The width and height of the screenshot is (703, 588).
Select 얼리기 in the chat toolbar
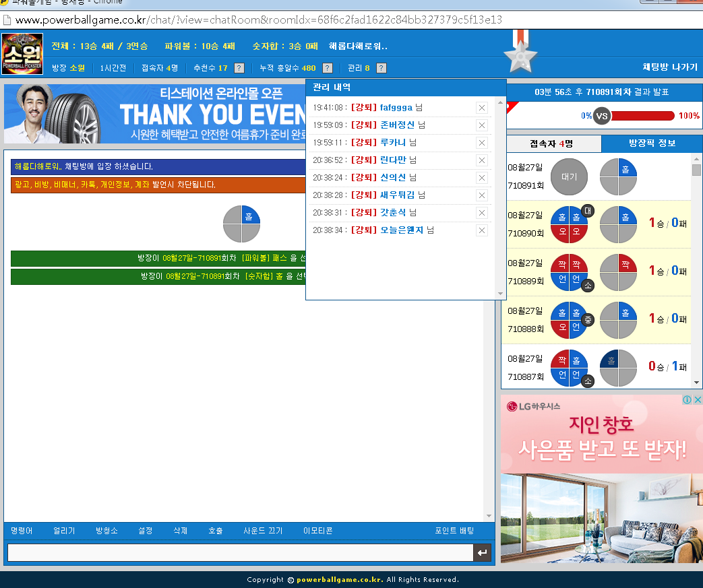(x=64, y=531)
